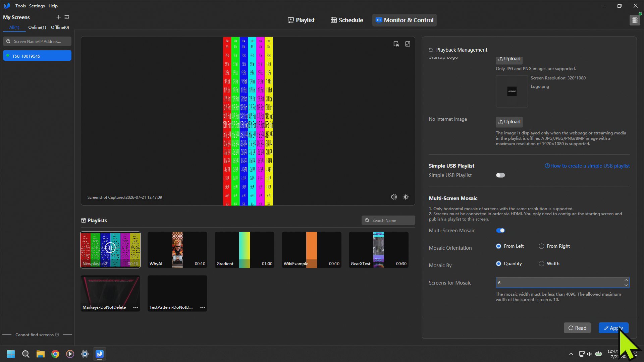
Task: Select the WhyAI playlist thumbnail
Action: tap(177, 250)
